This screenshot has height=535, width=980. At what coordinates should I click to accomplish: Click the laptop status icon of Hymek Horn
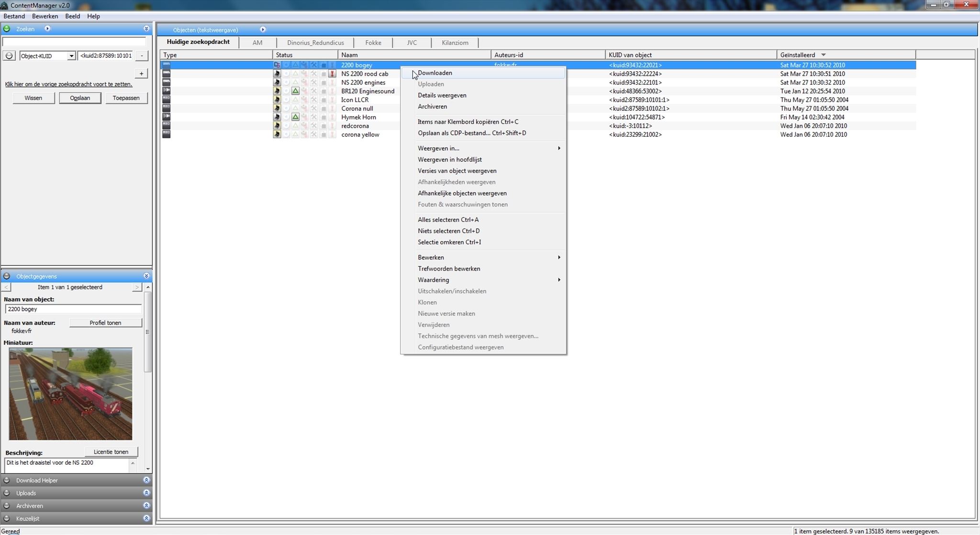pyautogui.click(x=277, y=117)
